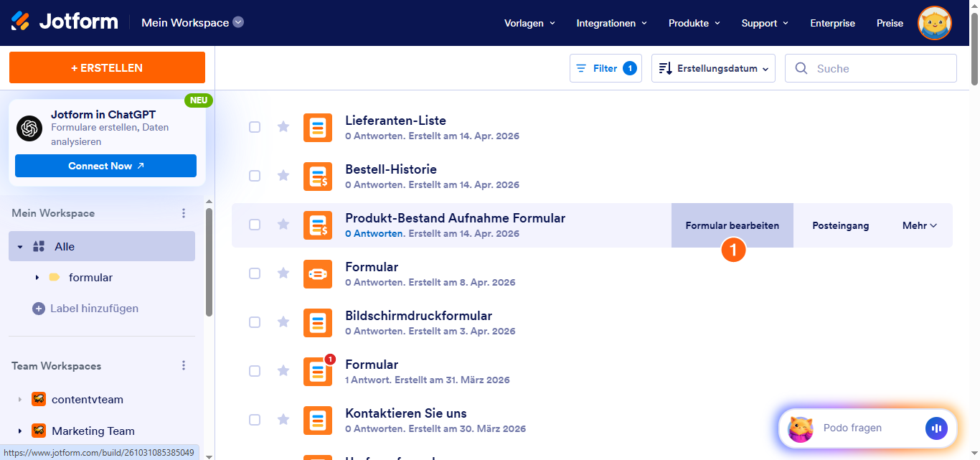Click the card-style form icon beside Formular
The width and height of the screenshot is (980, 460).
(318, 273)
